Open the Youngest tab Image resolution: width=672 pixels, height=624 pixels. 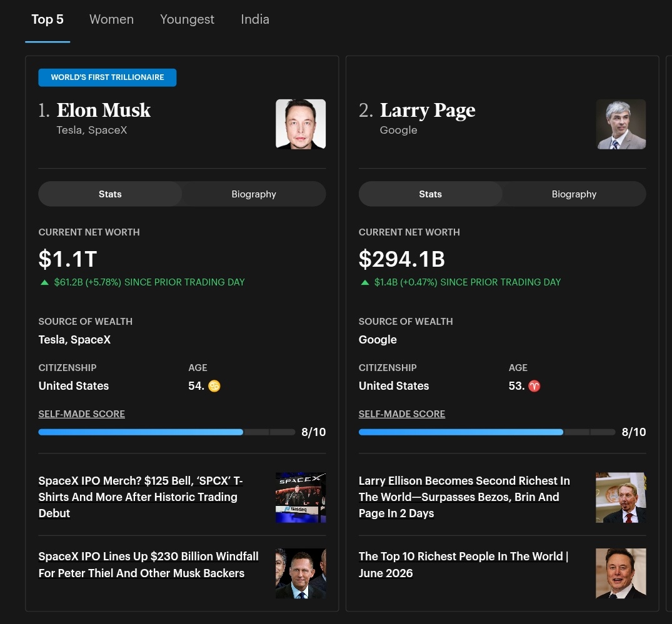pos(187,20)
